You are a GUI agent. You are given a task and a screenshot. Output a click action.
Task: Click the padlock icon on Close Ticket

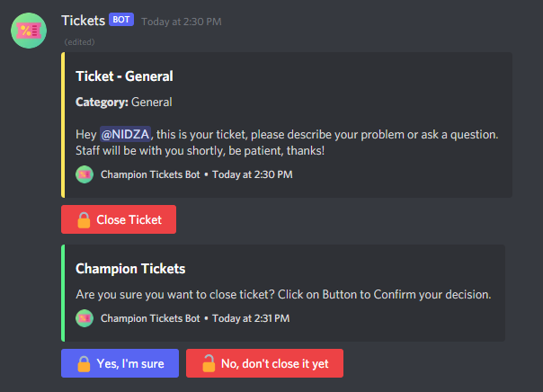click(84, 219)
